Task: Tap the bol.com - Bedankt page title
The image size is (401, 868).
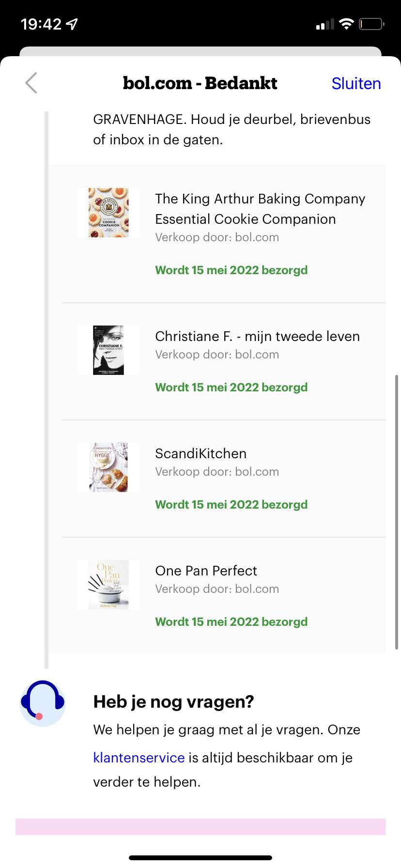Action: [200, 83]
